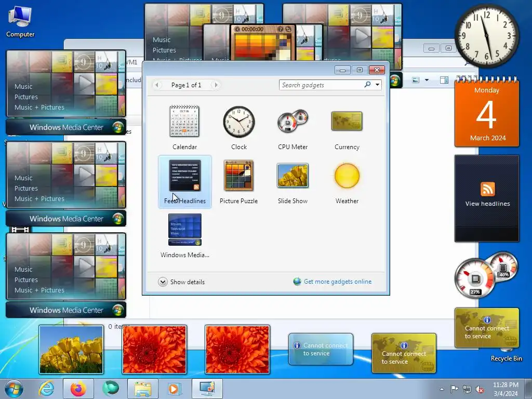Image resolution: width=532 pixels, height=399 pixels.
Task: Click the CPU dial showing 27%
Action: tap(475, 279)
